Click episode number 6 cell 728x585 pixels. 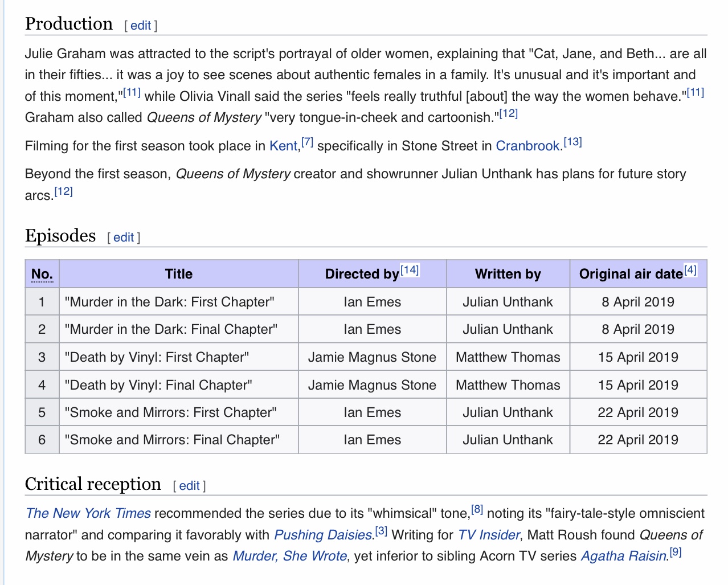pyautogui.click(x=42, y=440)
